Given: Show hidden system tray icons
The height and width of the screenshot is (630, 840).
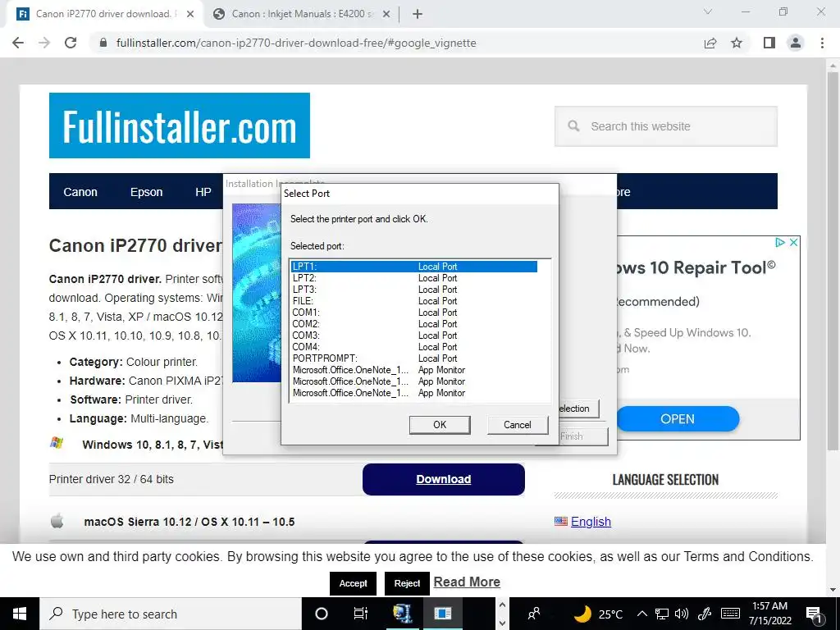Looking at the screenshot, I should [642, 614].
